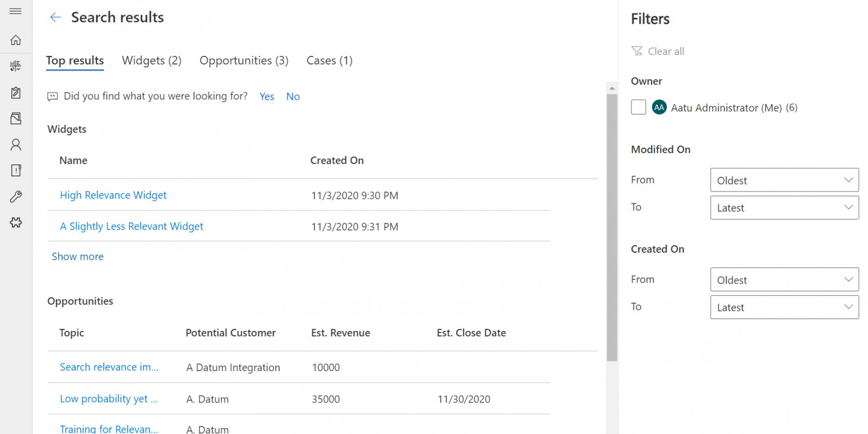Click the Opportunities section heading
The height and width of the screenshot is (434, 868).
(x=80, y=301)
